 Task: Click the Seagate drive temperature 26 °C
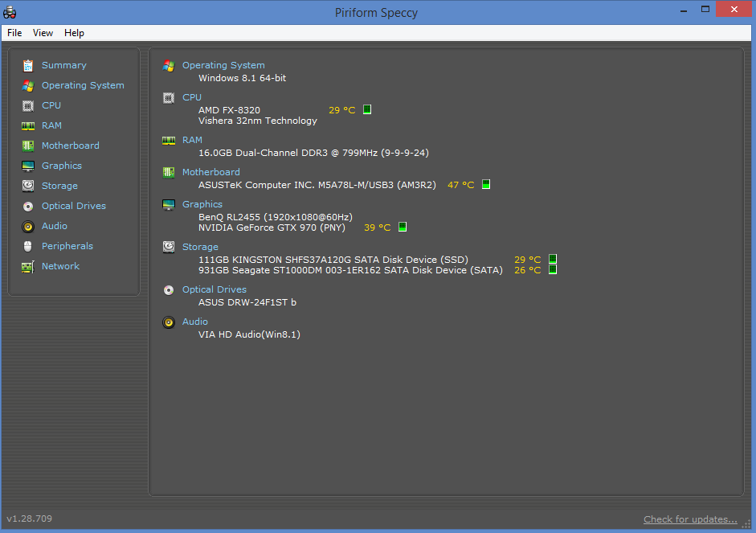click(528, 270)
